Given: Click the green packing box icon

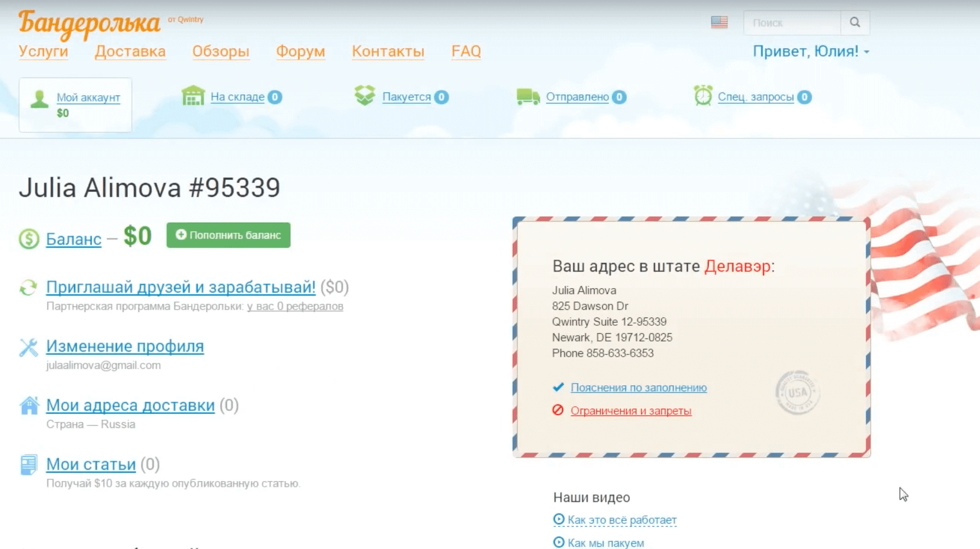Looking at the screenshot, I should 365,96.
